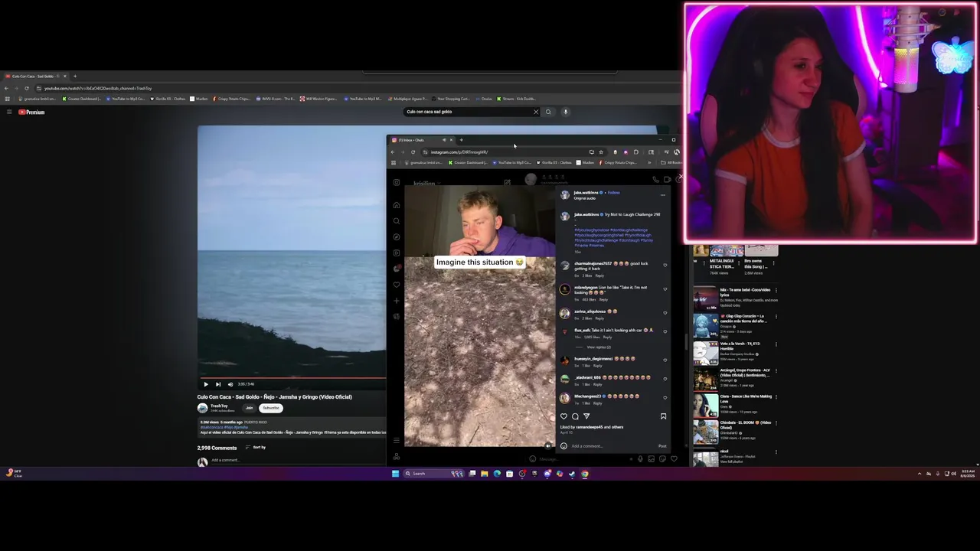Click the YouTube Premium logo
The image size is (980, 551).
(x=31, y=112)
